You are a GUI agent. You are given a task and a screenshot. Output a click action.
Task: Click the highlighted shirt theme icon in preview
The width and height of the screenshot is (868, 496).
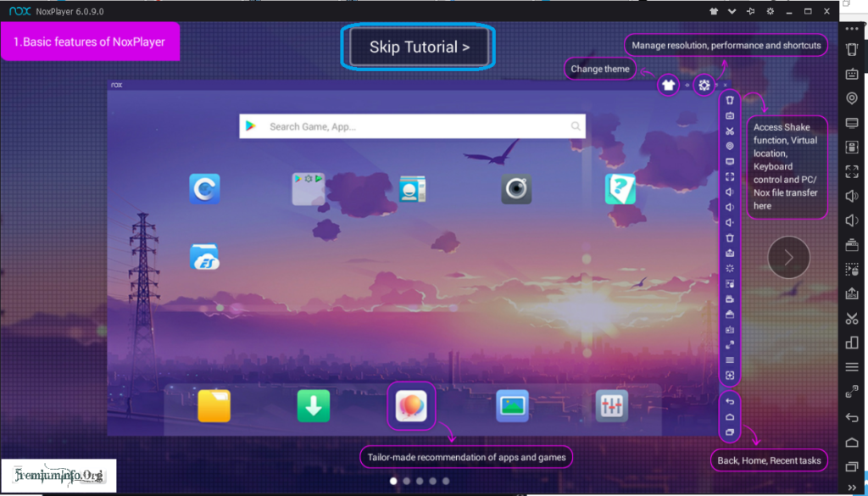coord(669,86)
